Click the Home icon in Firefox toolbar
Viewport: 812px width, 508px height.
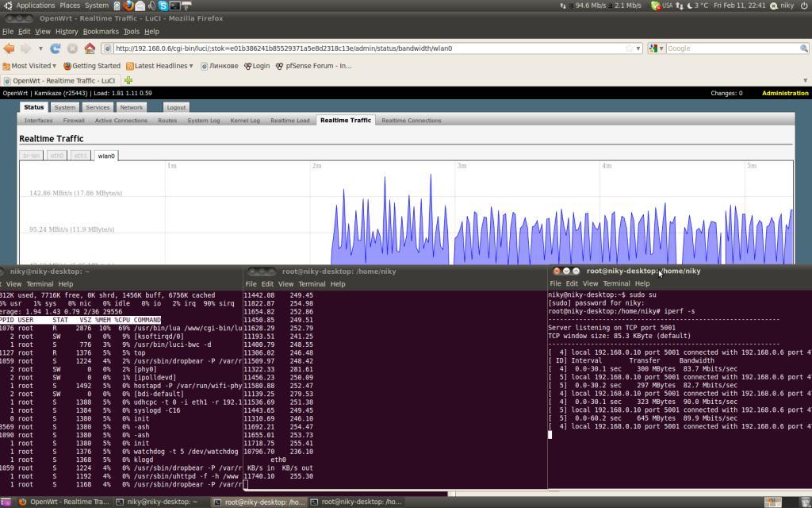tap(90, 48)
